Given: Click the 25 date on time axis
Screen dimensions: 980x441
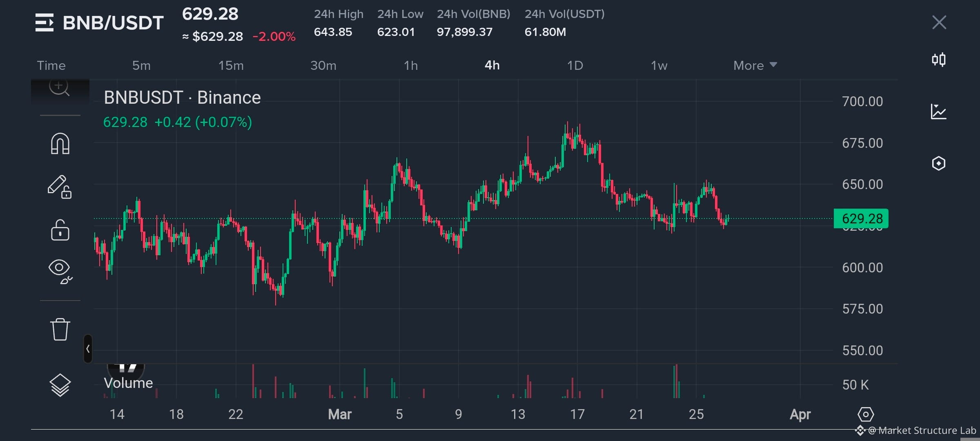Looking at the screenshot, I should click(696, 414).
